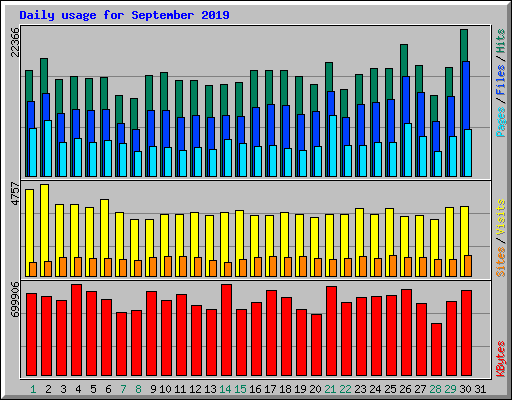This screenshot has height=400, width=512.
Task: Click green day label 15 on the x-axis
Action: (x=240, y=389)
